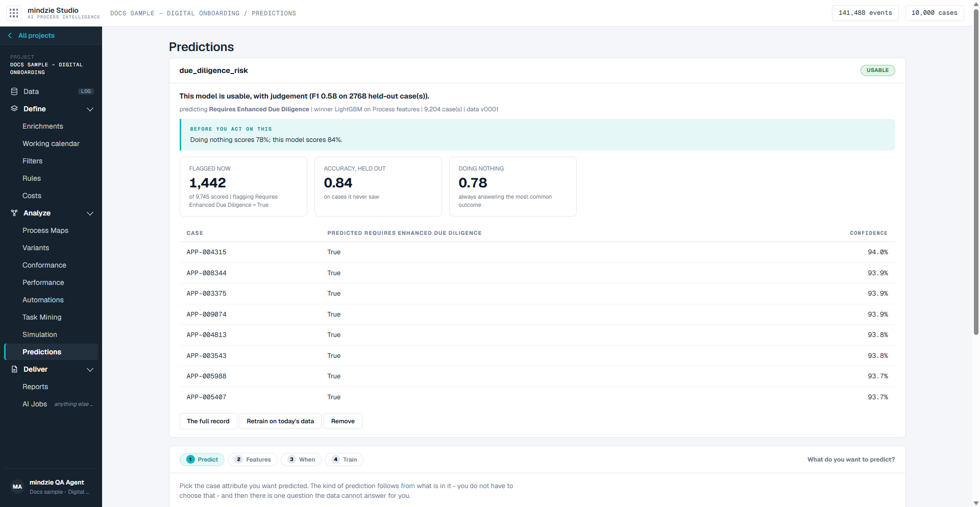Select case APP-005407

click(206, 397)
